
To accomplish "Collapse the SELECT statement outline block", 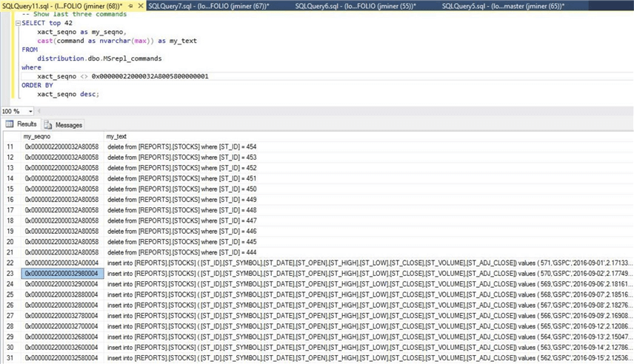I will point(17,23).
